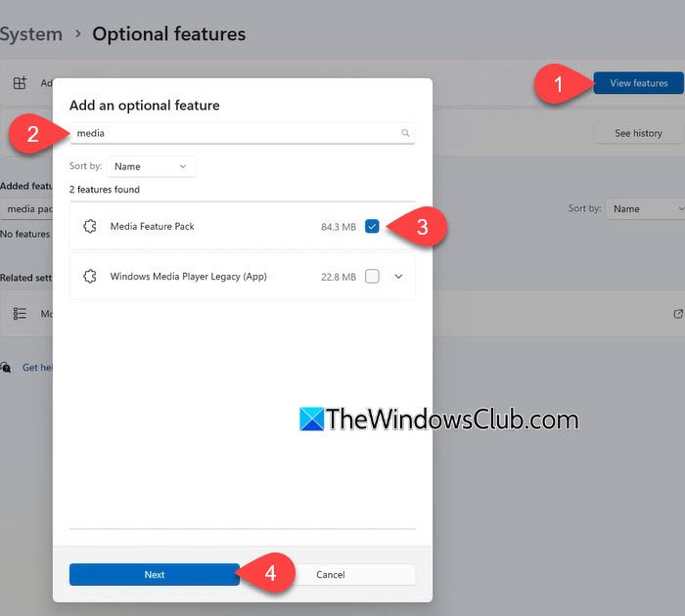The height and width of the screenshot is (616, 685).
Task: Click the Get help icon
Action: coord(6,368)
